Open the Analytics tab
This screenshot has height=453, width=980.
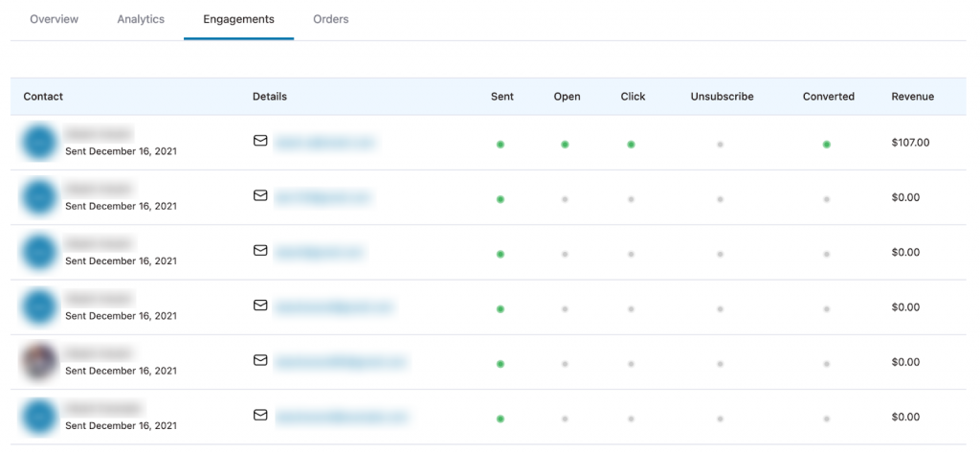141,19
